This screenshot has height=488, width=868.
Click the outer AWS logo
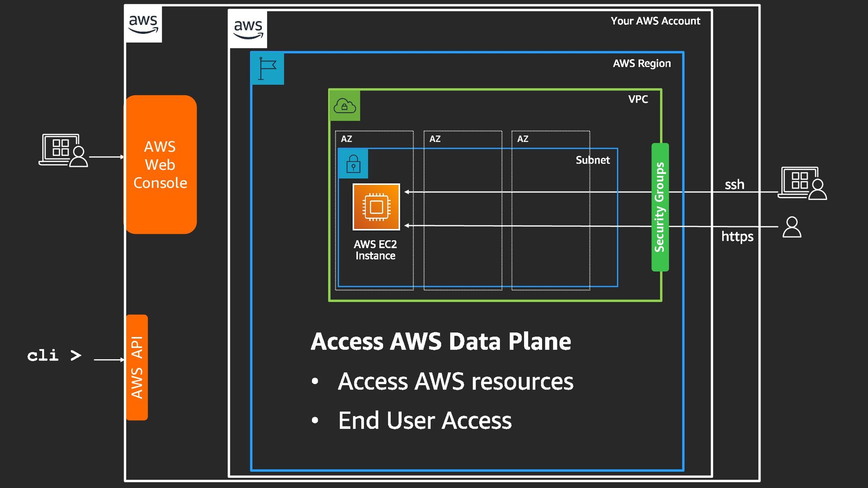143,24
